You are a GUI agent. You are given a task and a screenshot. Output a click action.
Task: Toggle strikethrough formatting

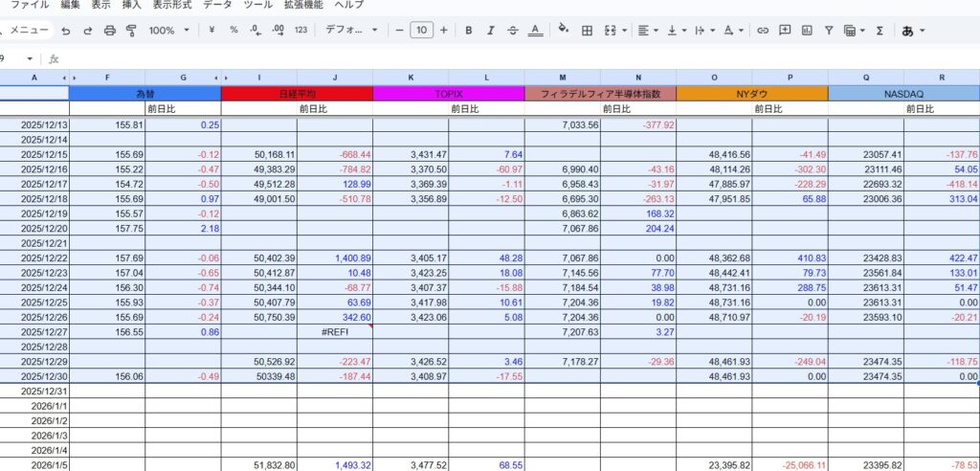[513, 31]
